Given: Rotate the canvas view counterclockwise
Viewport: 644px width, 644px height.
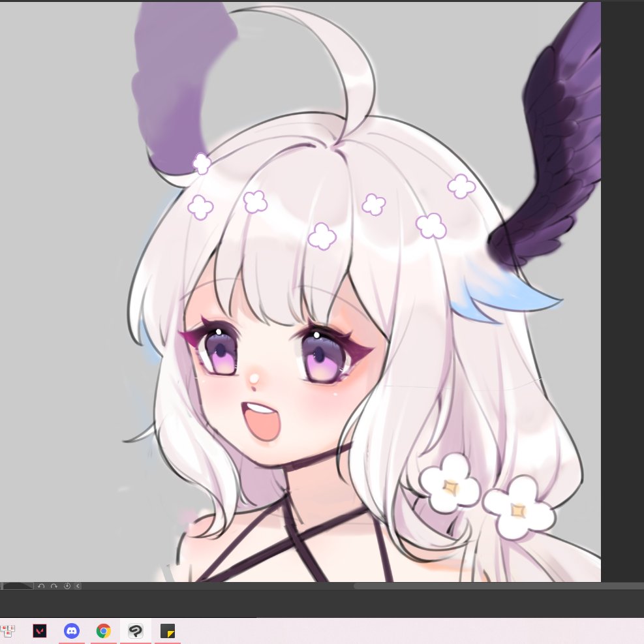Looking at the screenshot, I should click(41, 586).
